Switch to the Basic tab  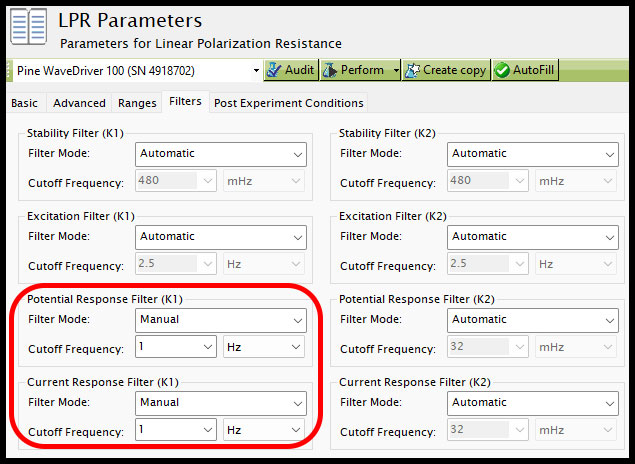(x=24, y=103)
